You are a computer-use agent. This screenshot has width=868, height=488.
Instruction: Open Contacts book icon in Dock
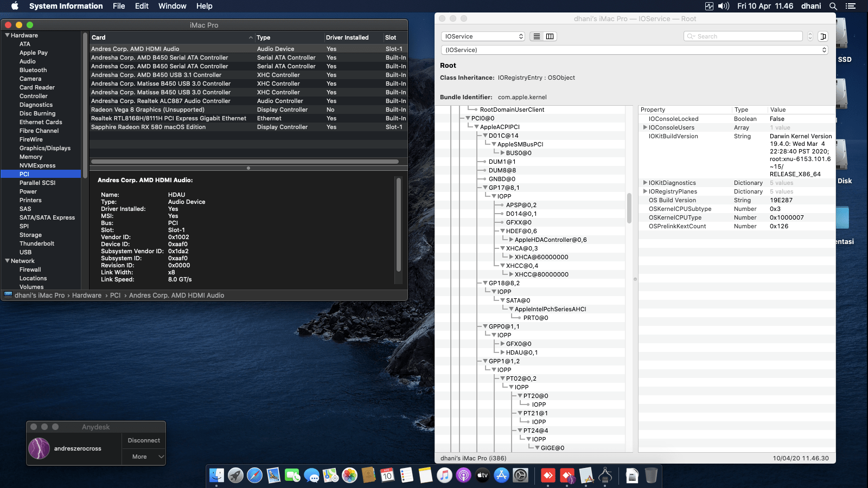coord(368,476)
